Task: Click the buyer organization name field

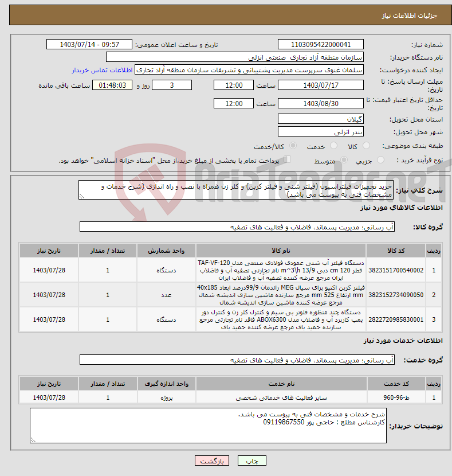Action: [x=235, y=57]
